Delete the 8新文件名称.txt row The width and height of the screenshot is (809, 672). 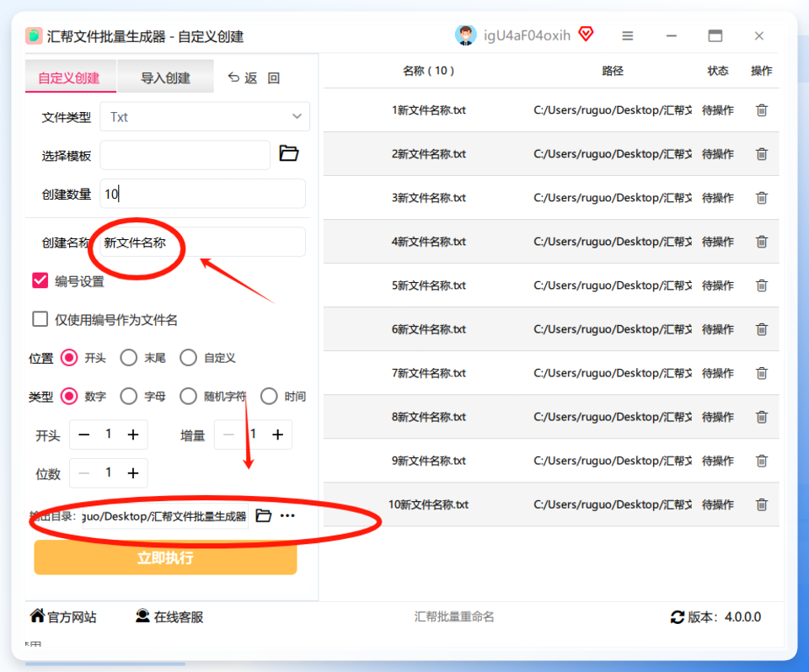(x=762, y=417)
